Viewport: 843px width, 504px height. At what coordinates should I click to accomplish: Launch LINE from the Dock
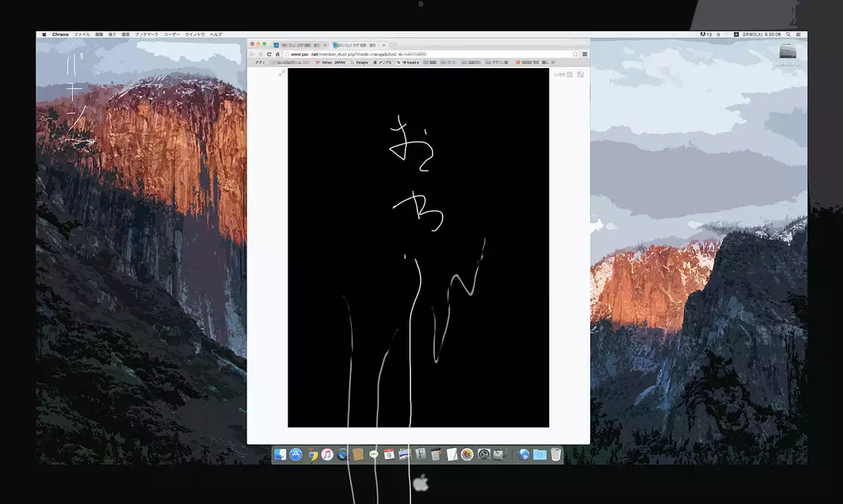point(374,454)
